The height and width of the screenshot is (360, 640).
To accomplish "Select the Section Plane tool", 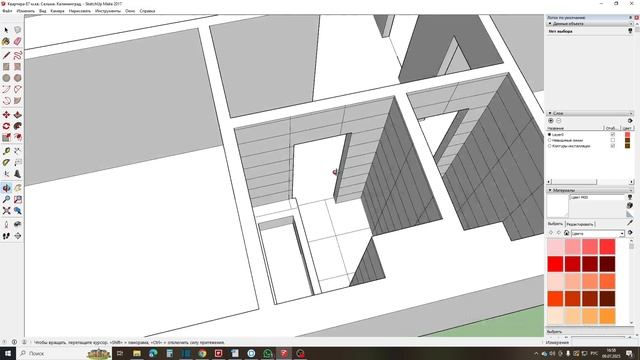I will pyautogui.click(x=18, y=236).
